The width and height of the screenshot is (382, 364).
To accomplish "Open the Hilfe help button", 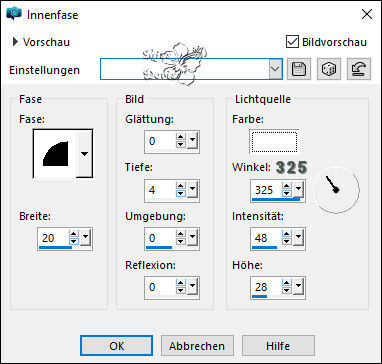I will (x=278, y=346).
